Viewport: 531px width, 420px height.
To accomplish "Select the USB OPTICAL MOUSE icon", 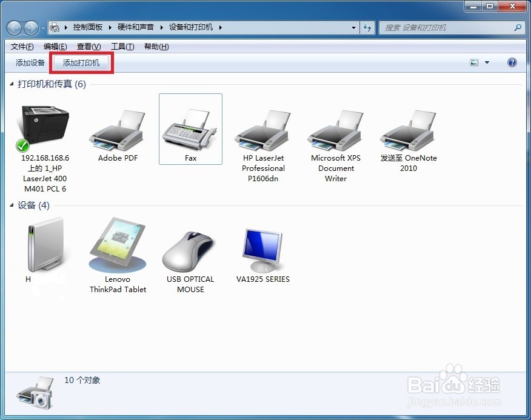I will tap(189, 252).
